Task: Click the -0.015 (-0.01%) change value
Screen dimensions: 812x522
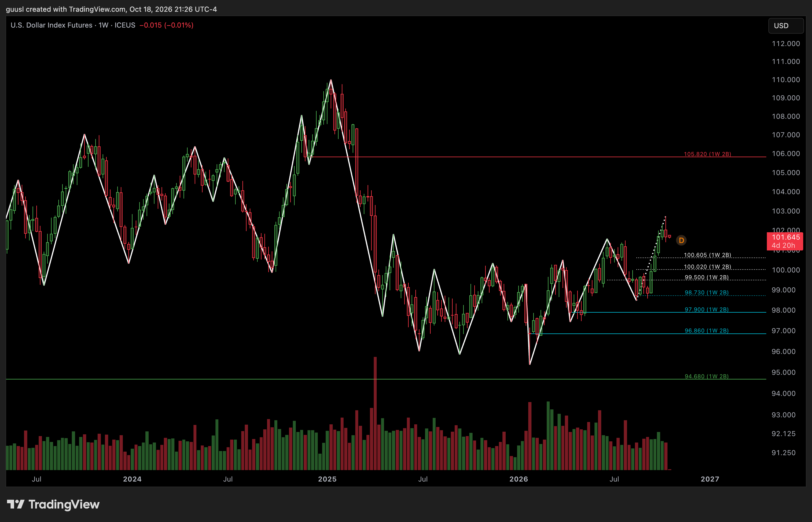Action: [166, 25]
